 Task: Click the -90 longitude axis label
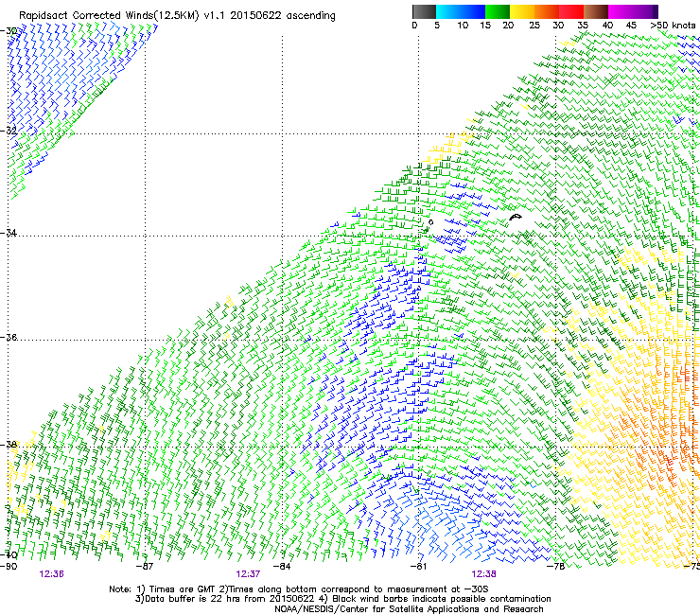point(9,566)
